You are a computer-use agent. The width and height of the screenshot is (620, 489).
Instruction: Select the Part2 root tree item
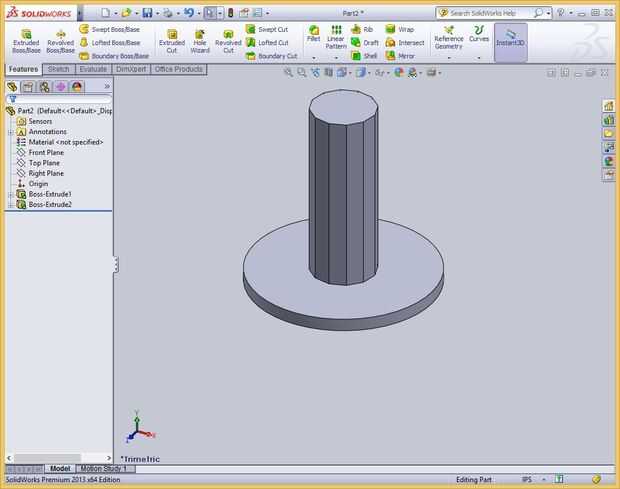[x=59, y=111]
